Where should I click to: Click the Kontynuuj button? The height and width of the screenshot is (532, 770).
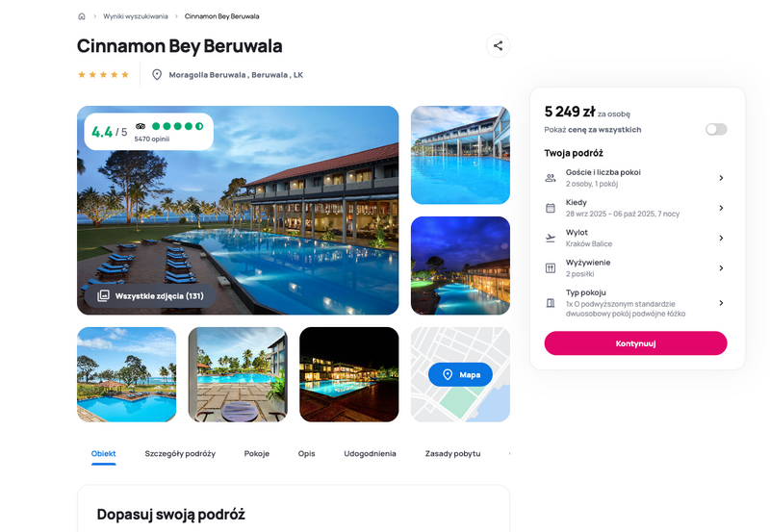point(635,343)
